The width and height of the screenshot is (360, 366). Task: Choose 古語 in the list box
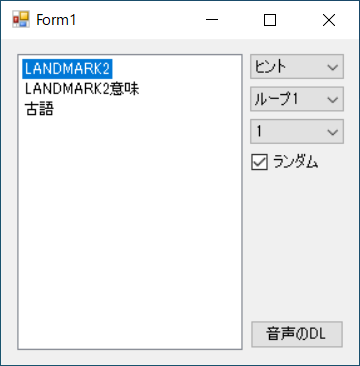pyautogui.click(x=39, y=109)
